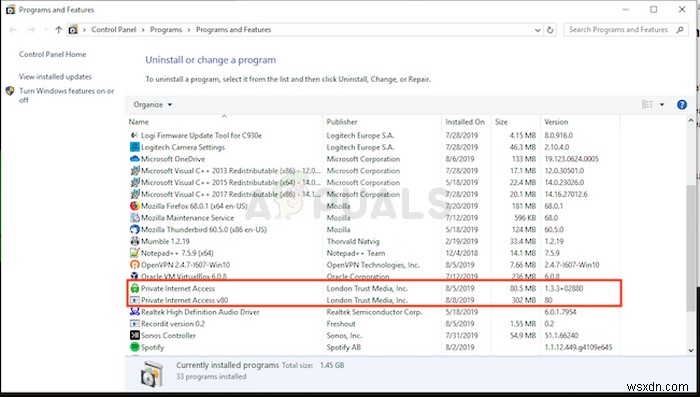Expand the view options dropdown arrow
Viewport: 700px width, 397px height.
click(662, 104)
